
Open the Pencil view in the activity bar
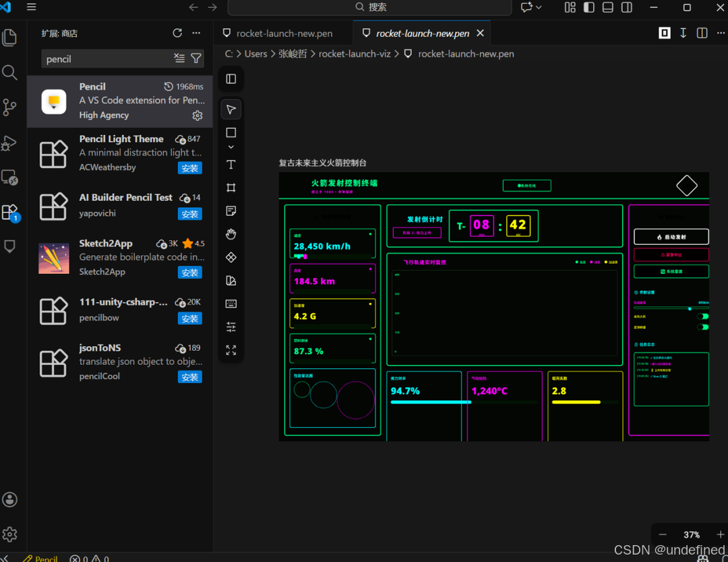9,246
